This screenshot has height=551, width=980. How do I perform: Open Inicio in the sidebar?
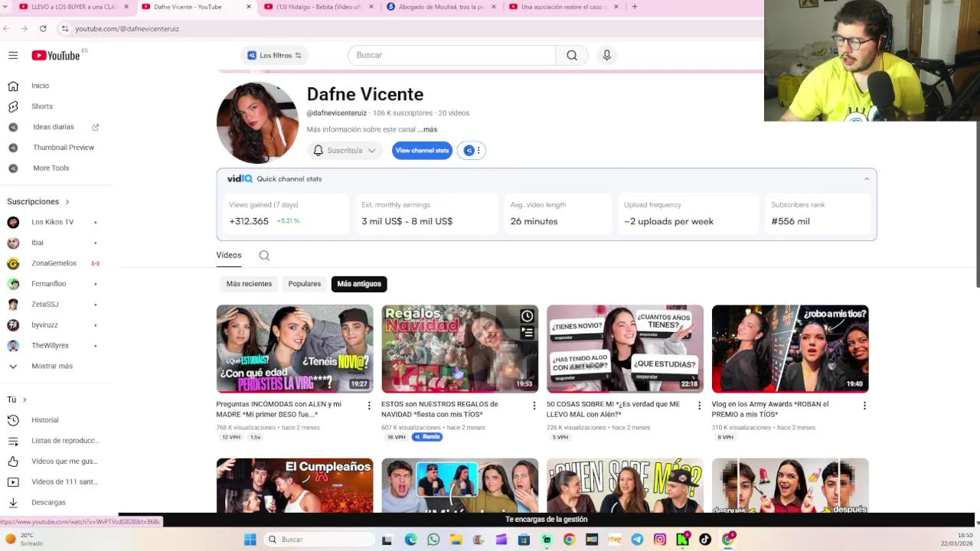pos(40,86)
